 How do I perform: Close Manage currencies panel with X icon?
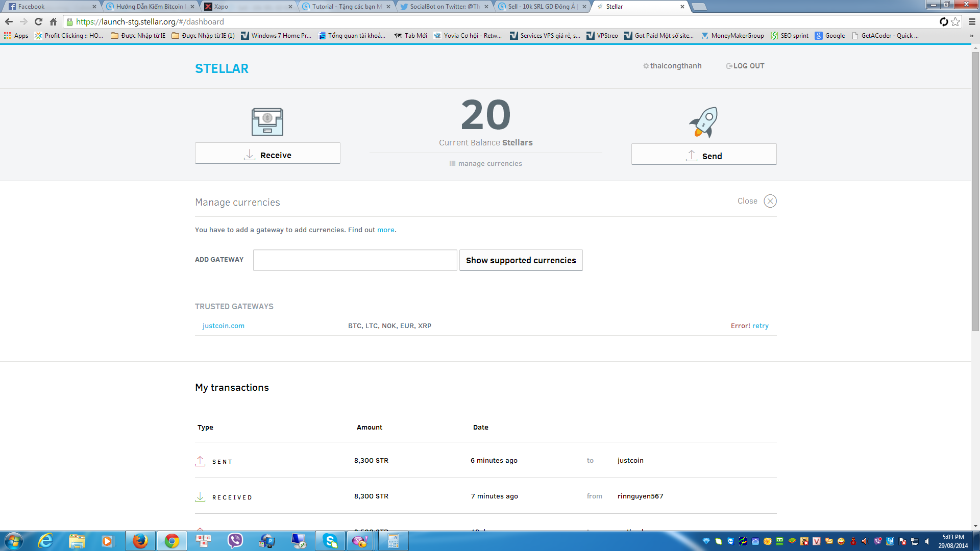click(770, 201)
